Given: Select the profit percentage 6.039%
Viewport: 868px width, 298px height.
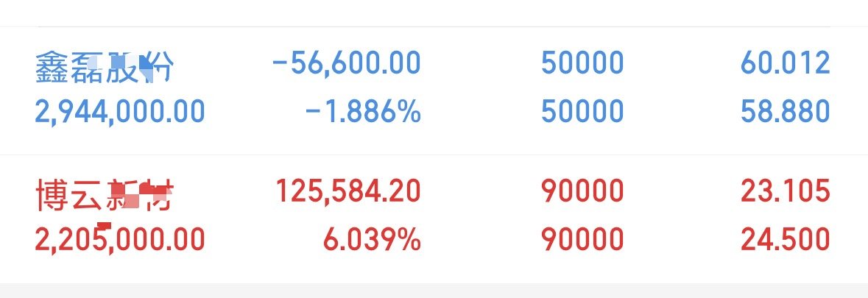Looking at the screenshot, I should pos(372,240).
